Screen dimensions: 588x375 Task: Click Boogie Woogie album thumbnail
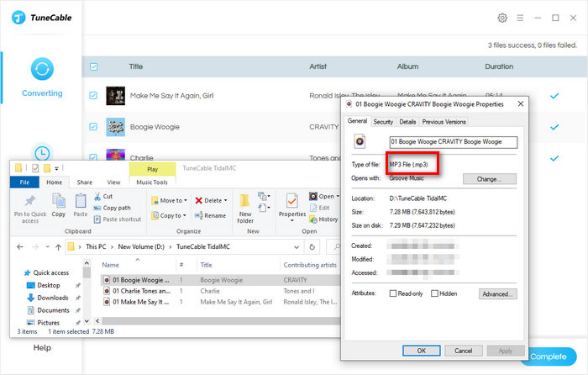[x=116, y=127]
